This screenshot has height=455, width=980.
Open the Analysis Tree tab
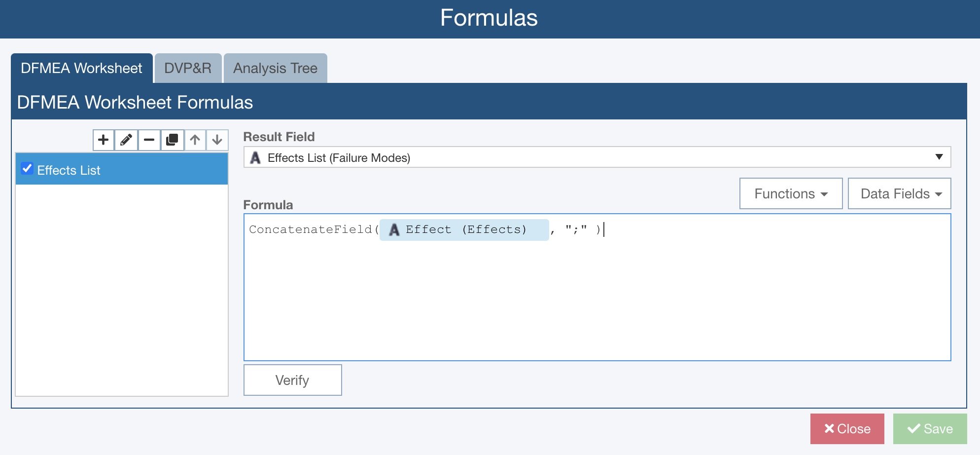tap(275, 68)
